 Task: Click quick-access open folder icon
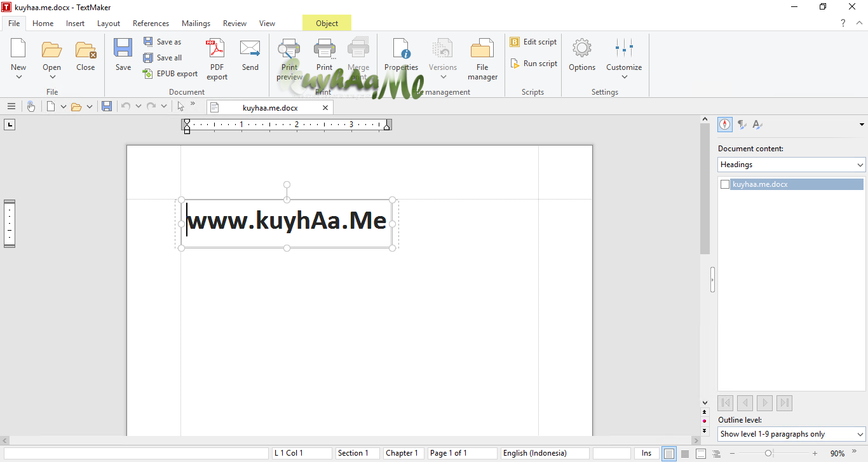coord(76,106)
